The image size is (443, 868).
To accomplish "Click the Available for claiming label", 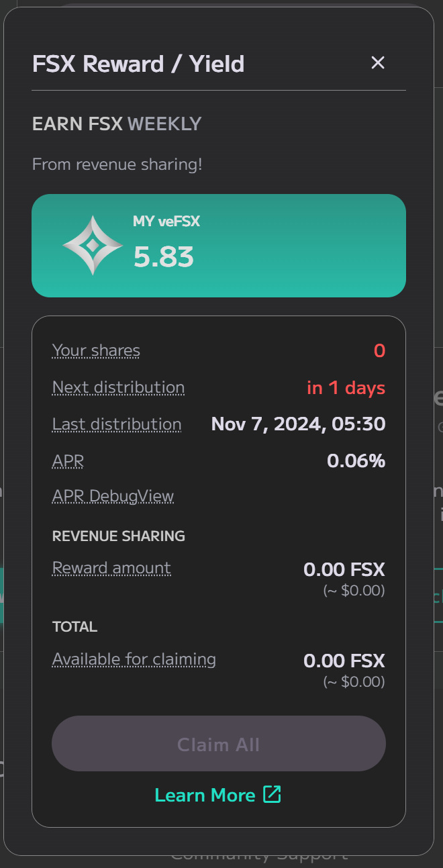I will (134, 659).
